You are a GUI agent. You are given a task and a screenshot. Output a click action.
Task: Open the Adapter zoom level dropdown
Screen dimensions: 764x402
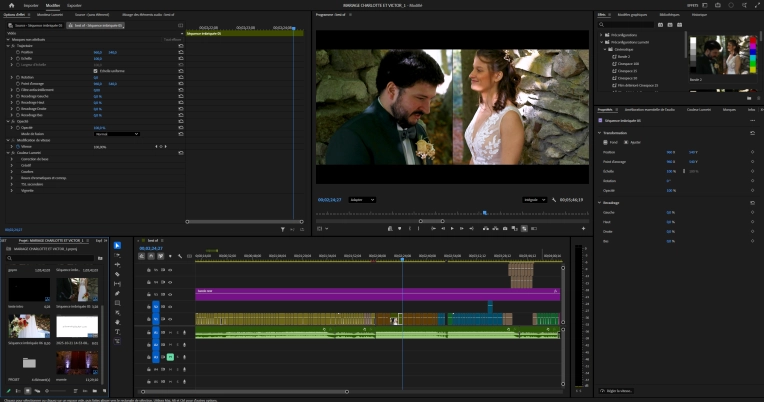[362, 200]
